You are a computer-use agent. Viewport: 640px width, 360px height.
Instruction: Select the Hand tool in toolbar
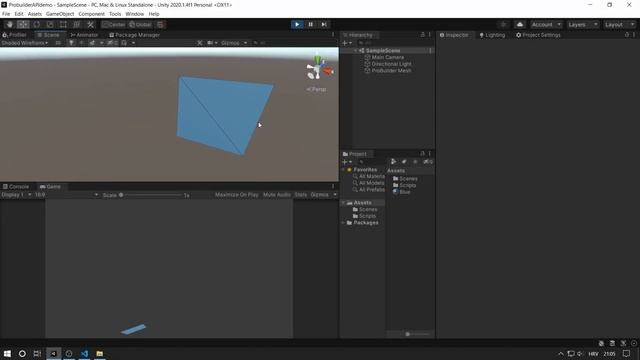coord(10,24)
